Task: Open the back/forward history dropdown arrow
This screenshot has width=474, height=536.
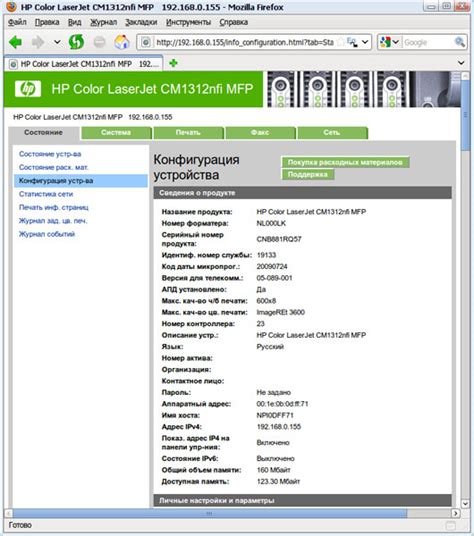Action: tap(57, 42)
